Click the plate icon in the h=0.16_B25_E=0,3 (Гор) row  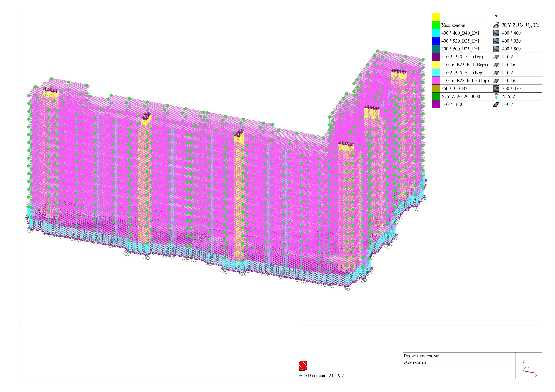(x=496, y=81)
